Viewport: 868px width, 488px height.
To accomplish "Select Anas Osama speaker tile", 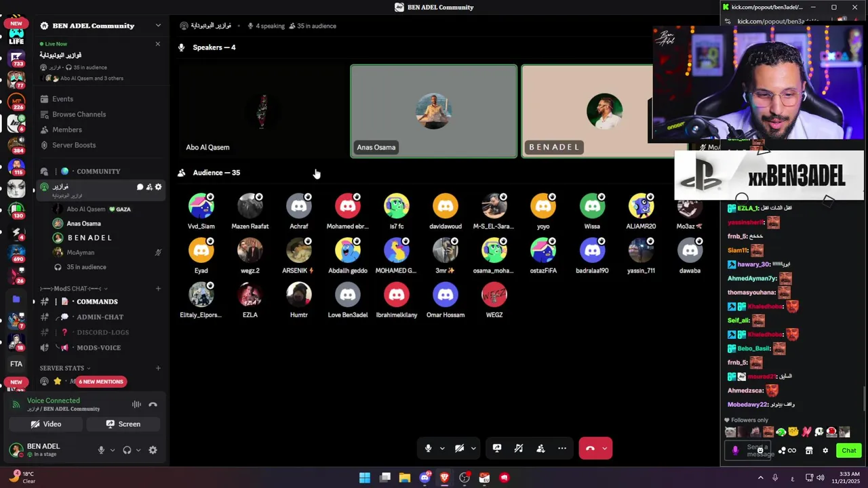I will pyautogui.click(x=433, y=111).
